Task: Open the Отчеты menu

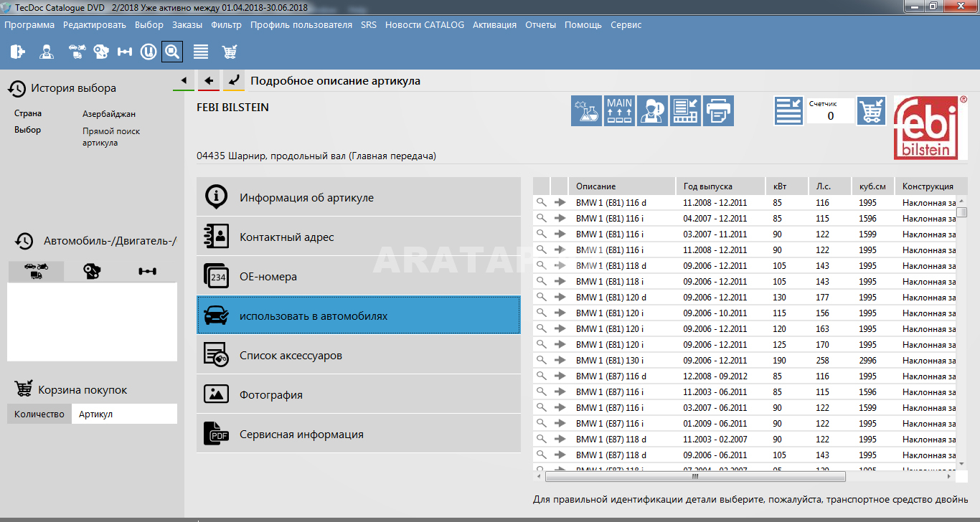Action: coord(541,24)
